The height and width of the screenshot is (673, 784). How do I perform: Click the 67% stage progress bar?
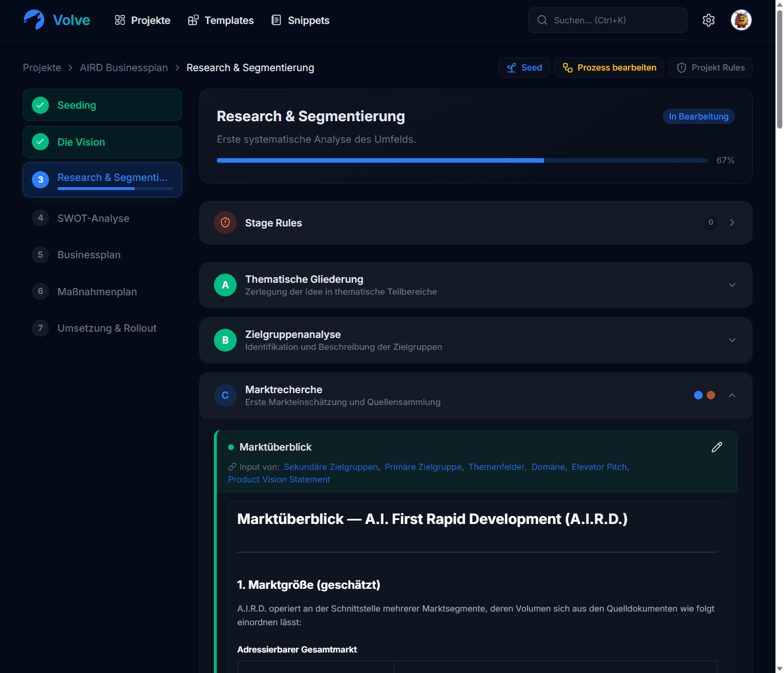pos(462,160)
